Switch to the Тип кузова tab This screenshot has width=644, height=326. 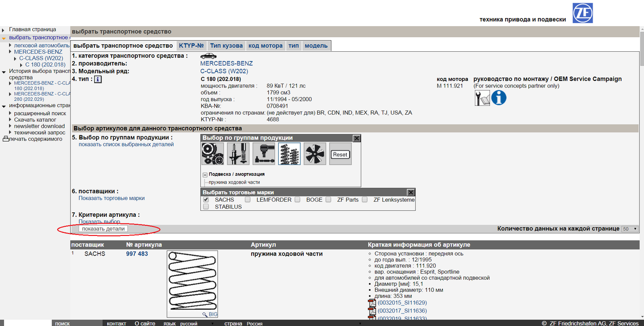226,46
